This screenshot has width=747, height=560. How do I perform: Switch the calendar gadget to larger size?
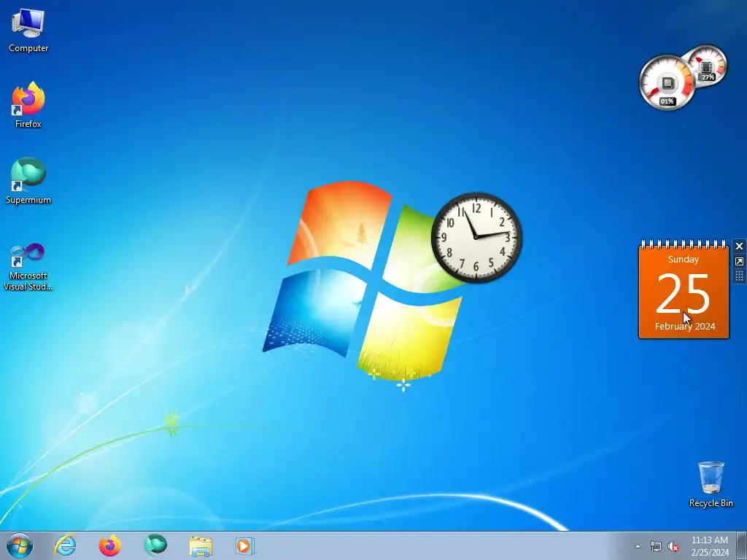pos(739,262)
